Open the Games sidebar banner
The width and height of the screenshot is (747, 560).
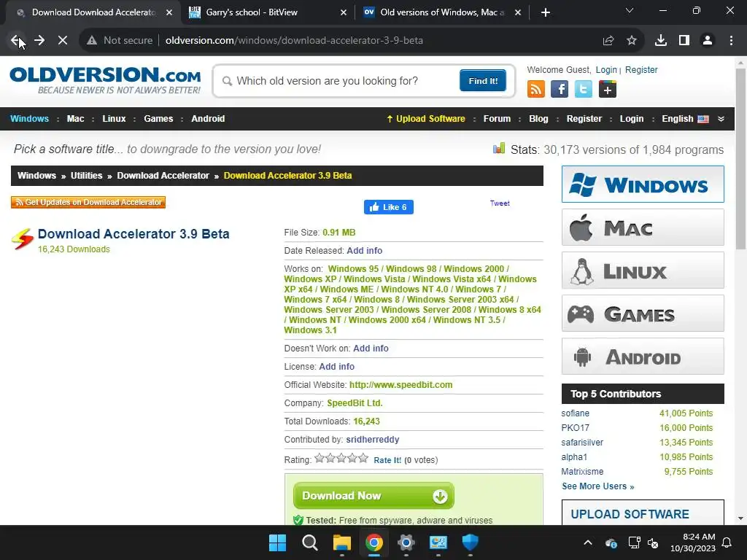[643, 314]
